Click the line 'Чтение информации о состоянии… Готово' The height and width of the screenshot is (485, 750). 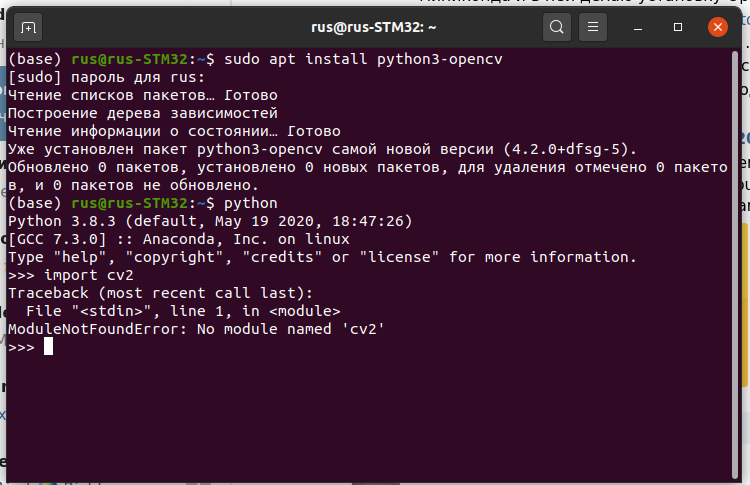pyautogui.click(x=174, y=131)
